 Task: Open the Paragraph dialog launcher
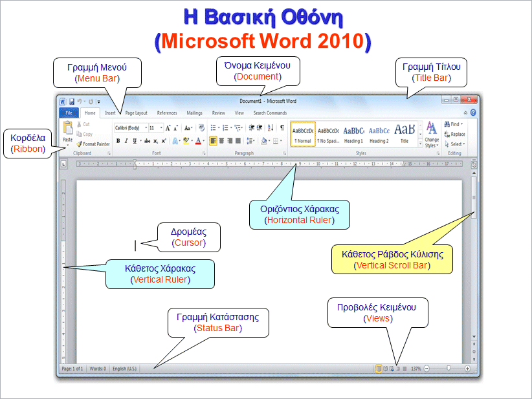coord(284,153)
